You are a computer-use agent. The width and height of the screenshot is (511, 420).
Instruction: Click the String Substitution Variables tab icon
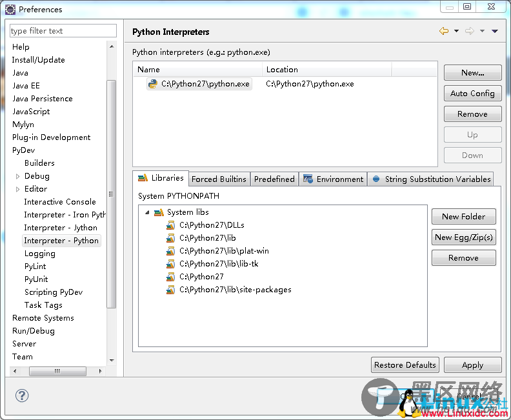coord(376,179)
